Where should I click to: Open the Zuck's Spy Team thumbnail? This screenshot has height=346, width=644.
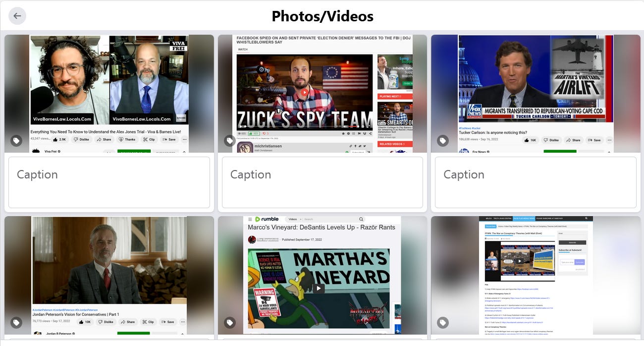point(322,94)
